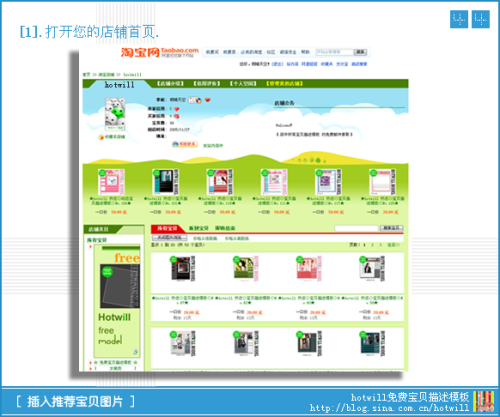Image resolution: width=500 pixels, height=417 pixels.
Task: Click the first blue square icon top right
Action: coord(459,19)
